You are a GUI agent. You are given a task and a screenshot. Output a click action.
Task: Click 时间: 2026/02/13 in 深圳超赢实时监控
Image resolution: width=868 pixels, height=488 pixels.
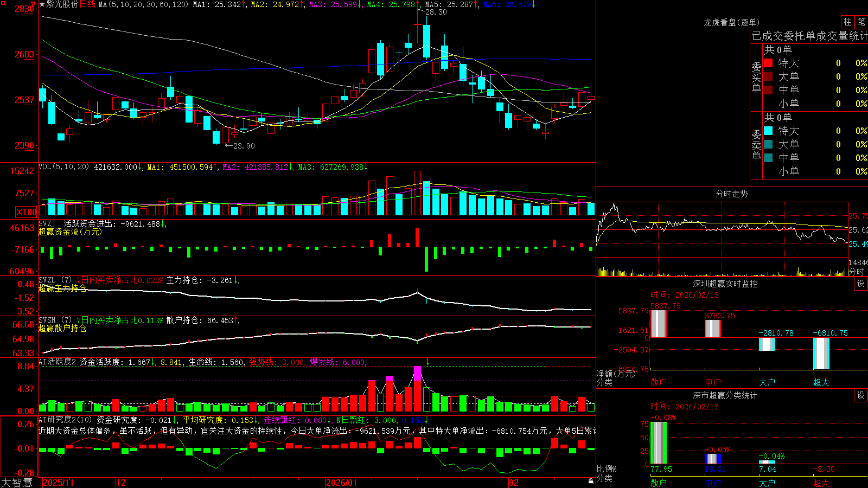coord(685,295)
